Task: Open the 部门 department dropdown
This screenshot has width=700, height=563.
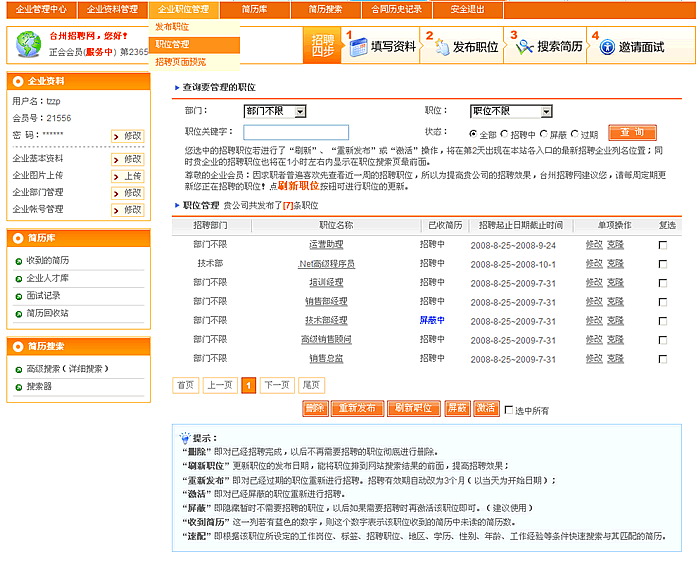Action: (x=259, y=111)
